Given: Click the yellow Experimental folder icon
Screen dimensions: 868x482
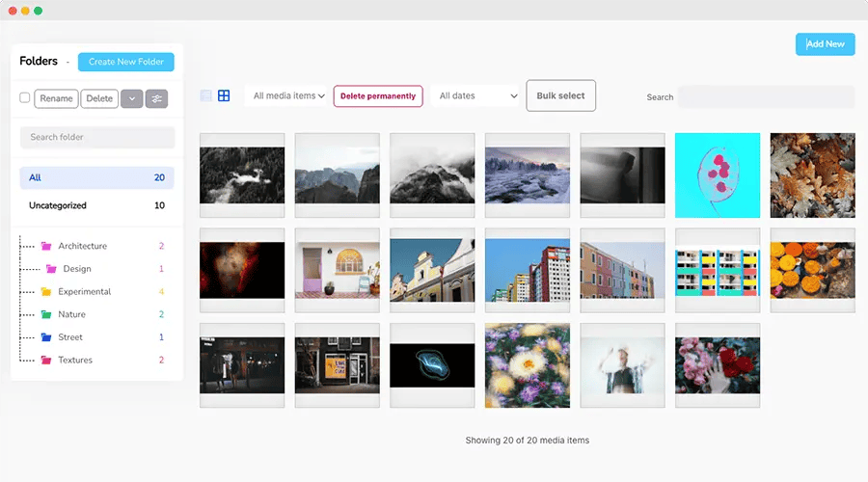Looking at the screenshot, I should pyautogui.click(x=45, y=291).
